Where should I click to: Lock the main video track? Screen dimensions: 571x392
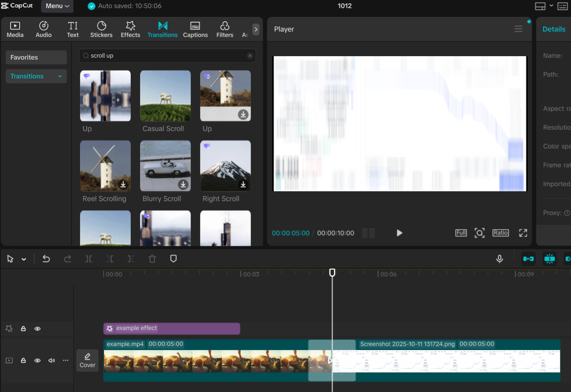pyautogui.click(x=23, y=361)
